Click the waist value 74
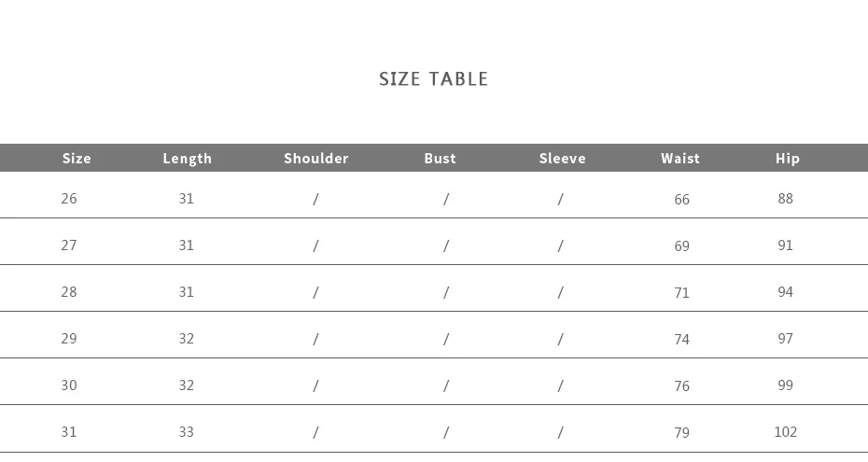 [x=681, y=340]
